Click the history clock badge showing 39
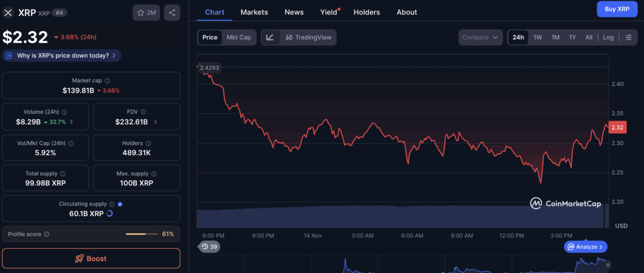Screen dimensions: 644x273 click(x=209, y=247)
